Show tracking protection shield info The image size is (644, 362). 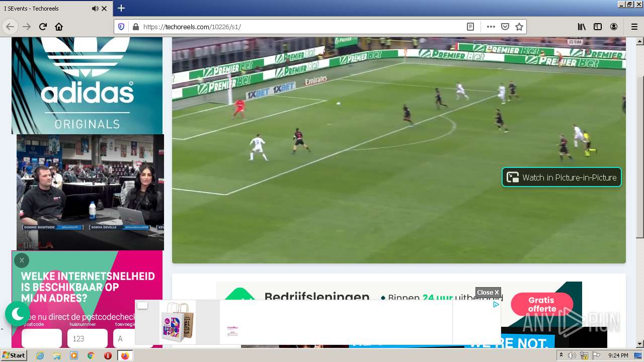(121, 27)
